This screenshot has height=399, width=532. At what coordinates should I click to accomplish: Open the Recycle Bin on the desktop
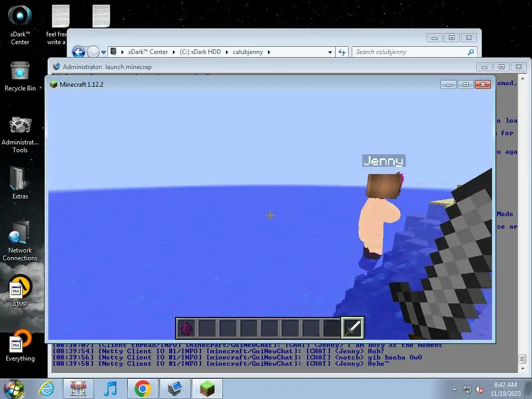click(x=20, y=76)
